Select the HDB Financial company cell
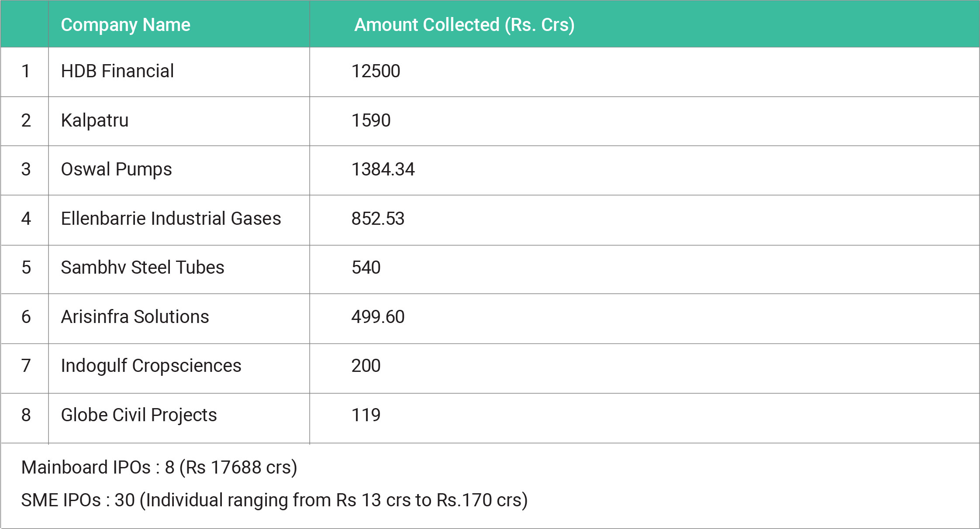 [x=117, y=71]
